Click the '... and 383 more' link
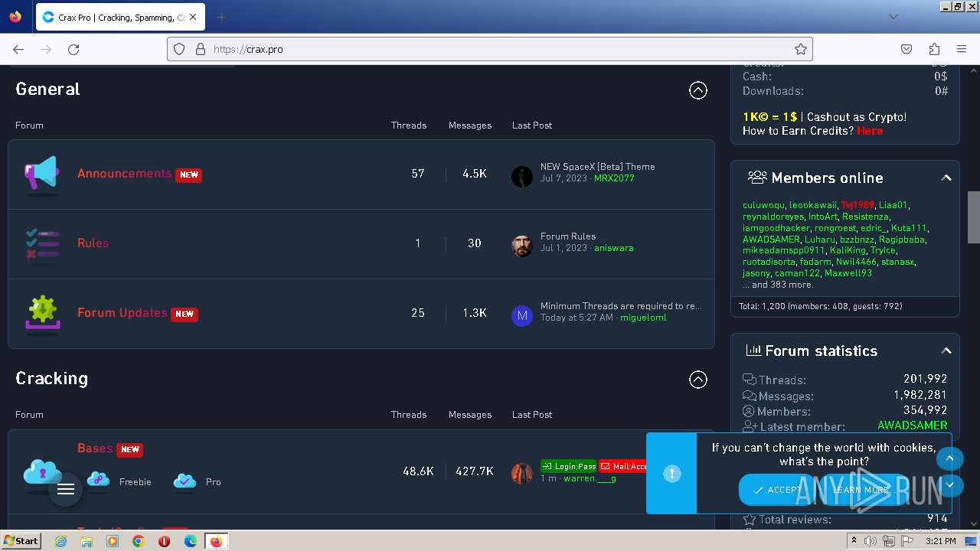Image resolution: width=980 pixels, height=551 pixels. (778, 285)
